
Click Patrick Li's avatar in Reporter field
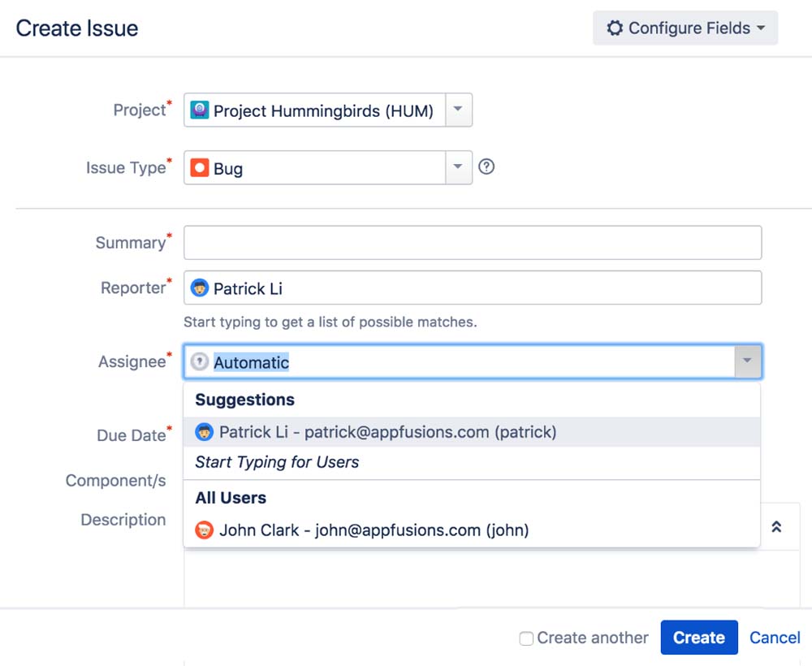point(199,288)
